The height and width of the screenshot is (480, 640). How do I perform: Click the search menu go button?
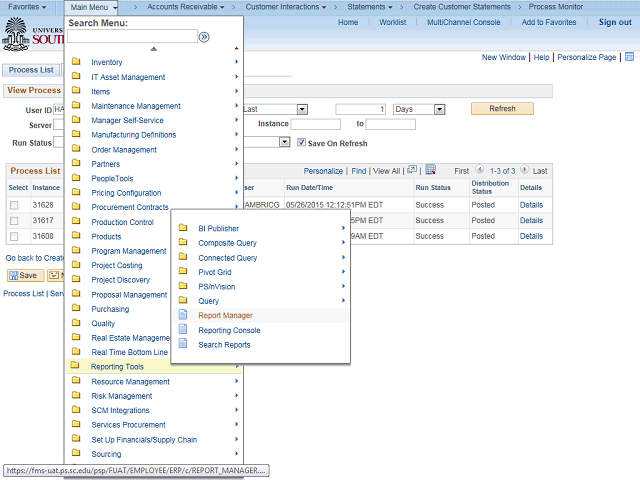point(204,37)
